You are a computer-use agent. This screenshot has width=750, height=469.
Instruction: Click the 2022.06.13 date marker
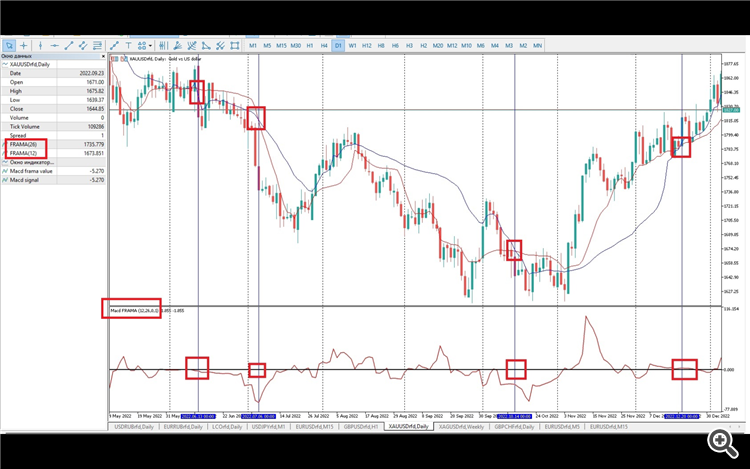(198, 416)
